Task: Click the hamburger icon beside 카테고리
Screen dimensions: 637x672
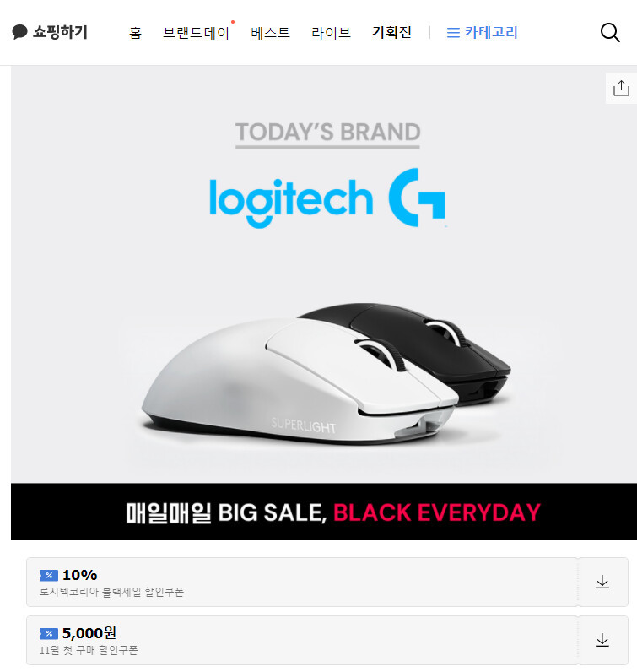Action: [453, 33]
